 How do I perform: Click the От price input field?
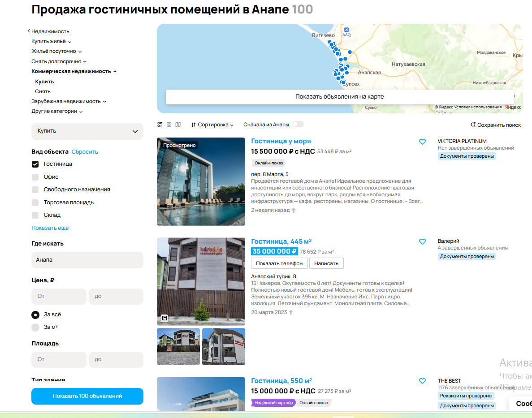(59, 296)
